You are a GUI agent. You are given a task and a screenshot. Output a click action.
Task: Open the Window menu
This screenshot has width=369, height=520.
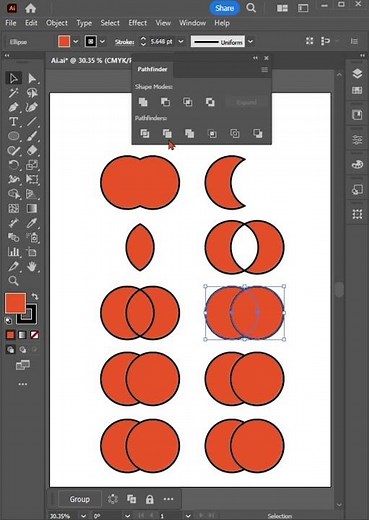[192, 23]
